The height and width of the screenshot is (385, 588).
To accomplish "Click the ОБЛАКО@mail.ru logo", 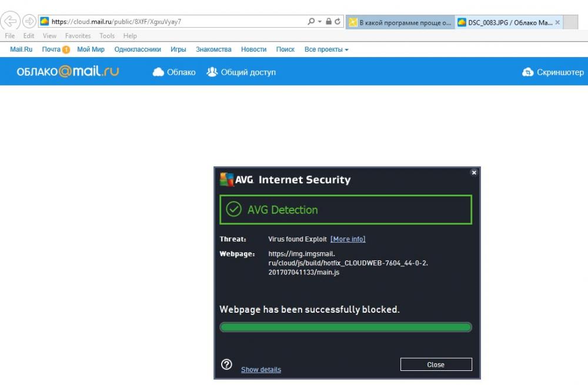I will pyautogui.click(x=68, y=71).
